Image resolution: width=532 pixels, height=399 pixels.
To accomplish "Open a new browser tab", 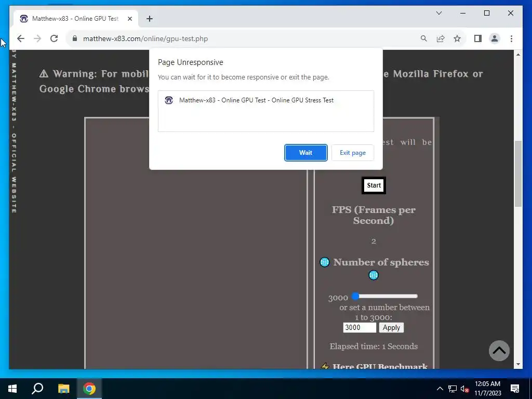I will [150, 19].
